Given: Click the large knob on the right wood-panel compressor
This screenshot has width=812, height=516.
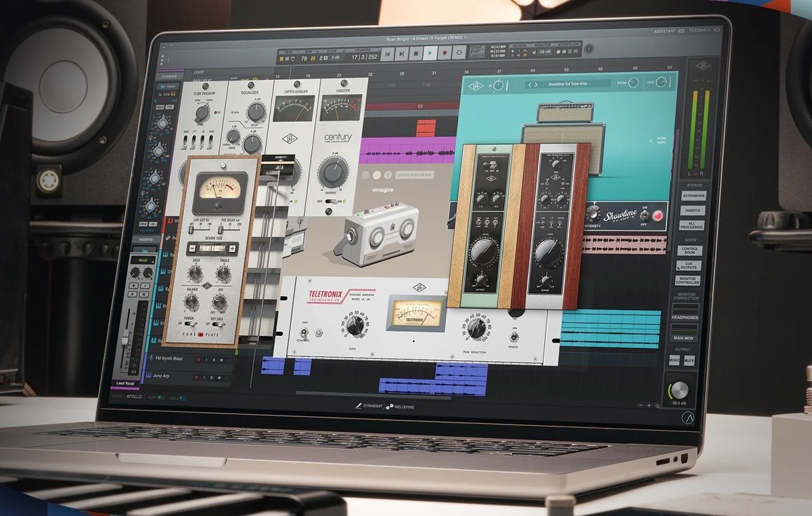Looking at the screenshot, I should point(549,253).
